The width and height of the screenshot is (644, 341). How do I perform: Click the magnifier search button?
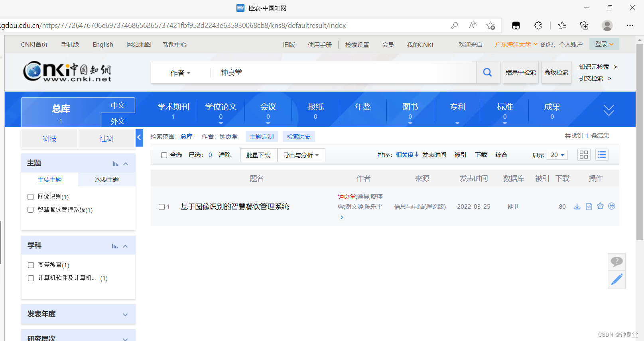[x=488, y=73]
